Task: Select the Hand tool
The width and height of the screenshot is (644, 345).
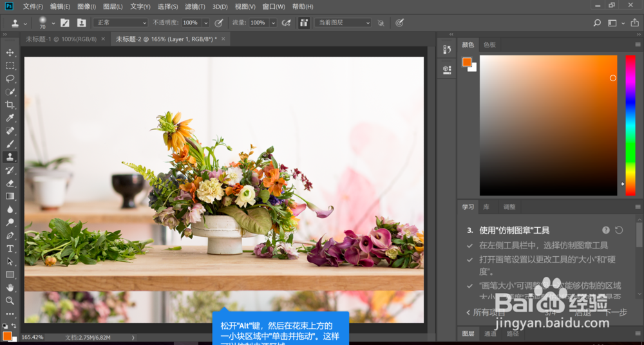Action: pos(10,288)
